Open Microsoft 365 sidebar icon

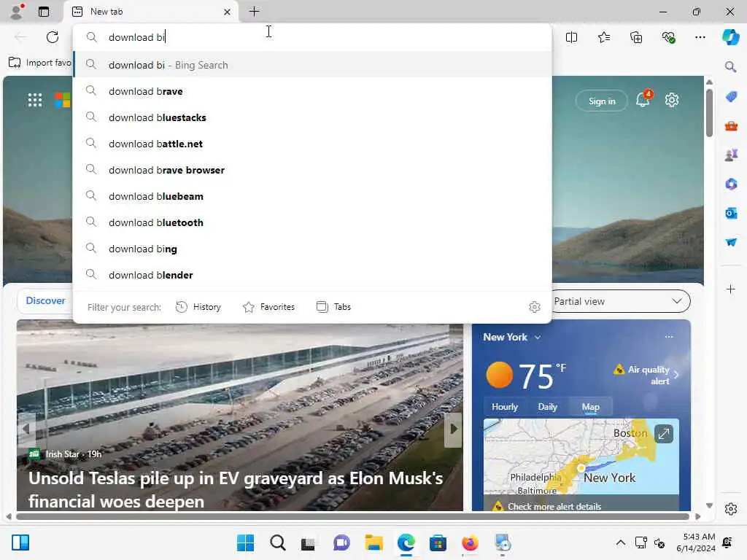click(x=731, y=184)
